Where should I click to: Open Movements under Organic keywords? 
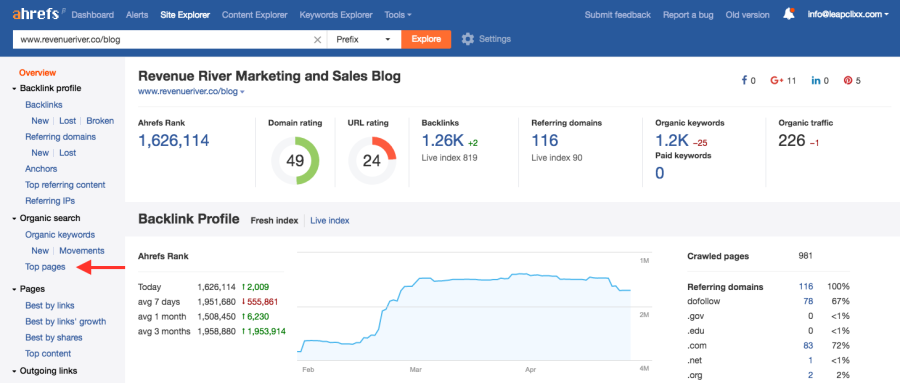pos(82,251)
